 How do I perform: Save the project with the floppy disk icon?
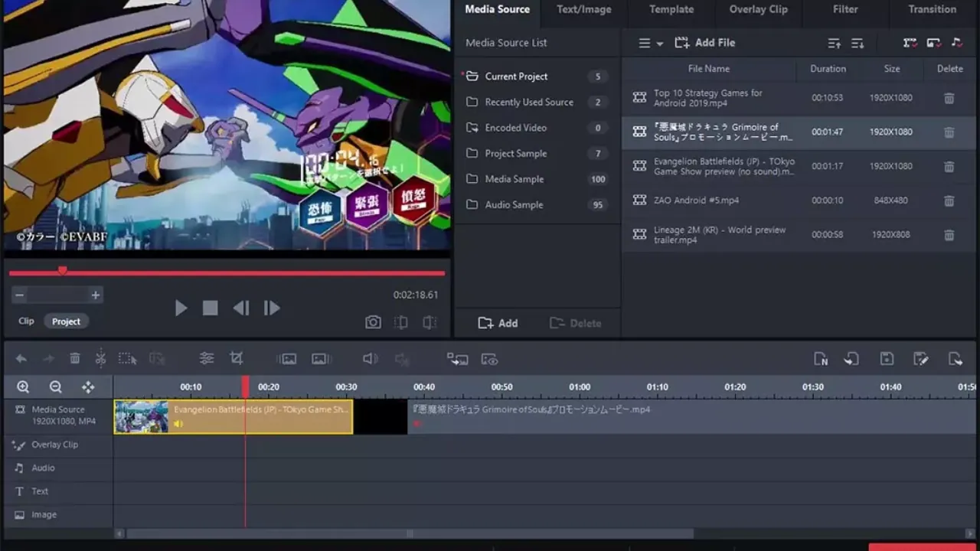(x=887, y=359)
